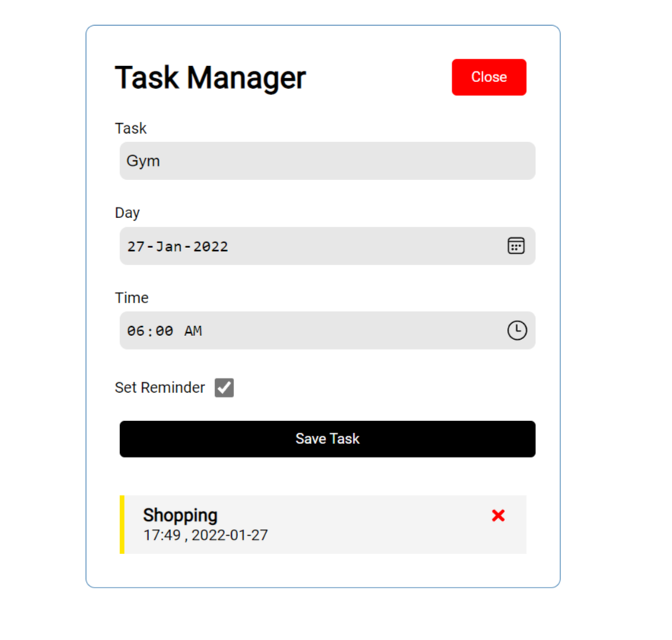Click the Save Task button
This screenshot has height=640, width=672.
point(328,439)
